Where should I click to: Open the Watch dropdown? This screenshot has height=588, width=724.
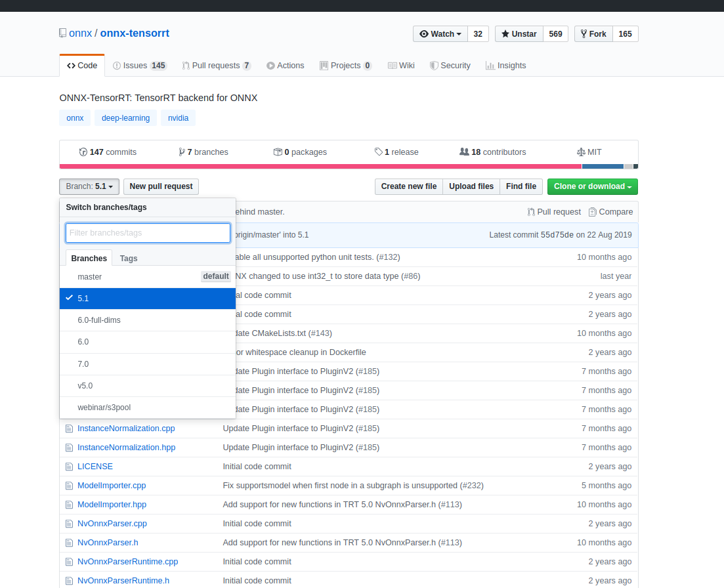pyautogui.click(x=440, y=33)
